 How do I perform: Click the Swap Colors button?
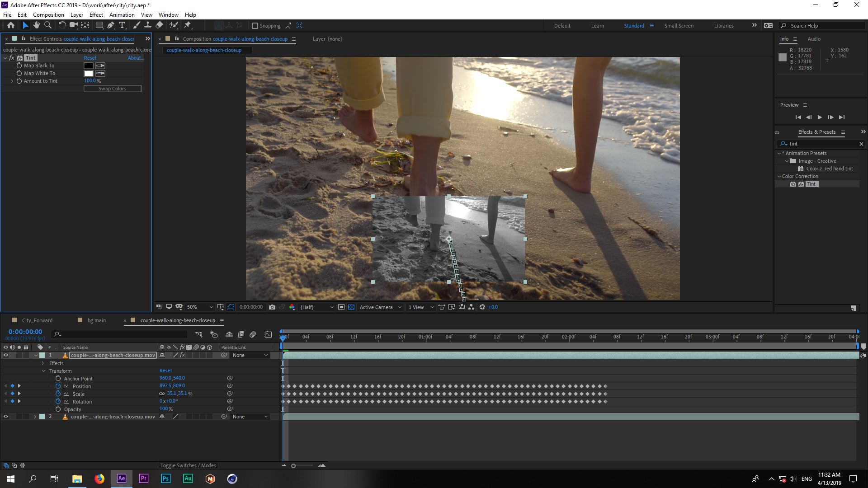112,88
